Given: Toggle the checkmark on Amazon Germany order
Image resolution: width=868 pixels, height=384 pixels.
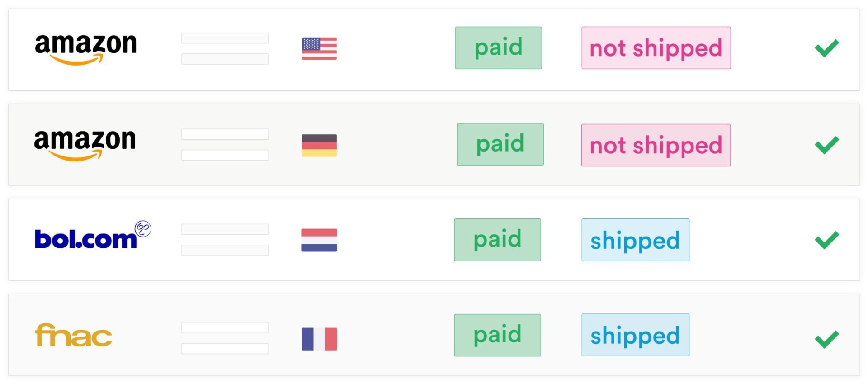Looking at the screenshot, I should pyautogui.click(x=827, y=145).
